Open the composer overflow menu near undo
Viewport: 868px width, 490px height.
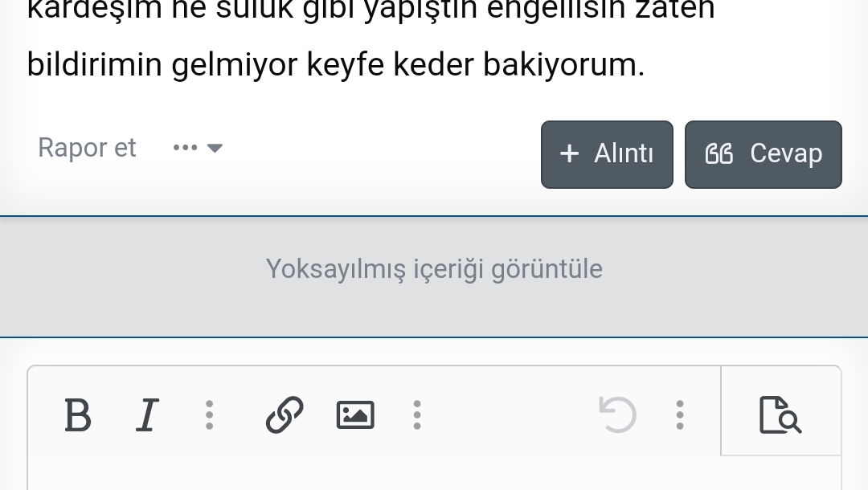[x=679, y=415]
